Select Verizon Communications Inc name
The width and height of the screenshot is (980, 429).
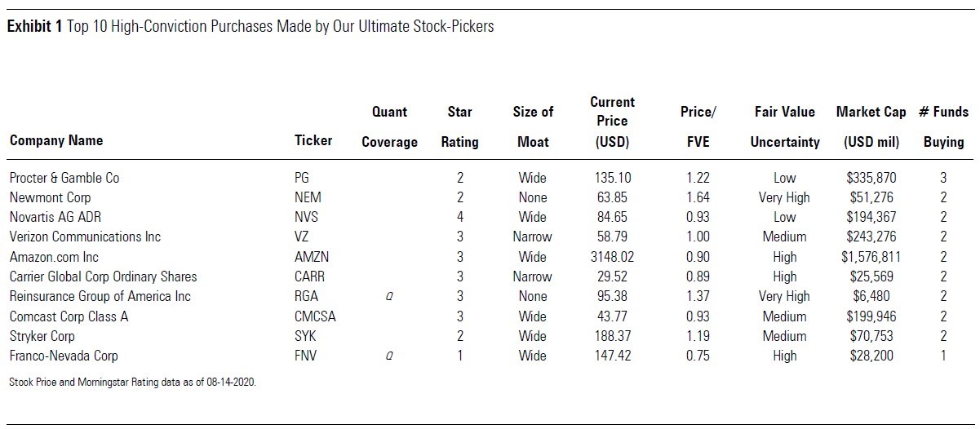pos(86,237)
